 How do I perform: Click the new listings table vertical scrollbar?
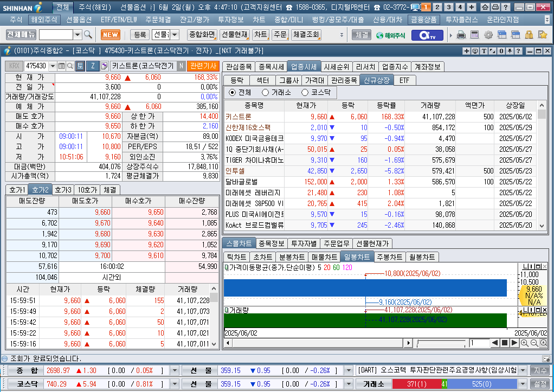[542, 165]
